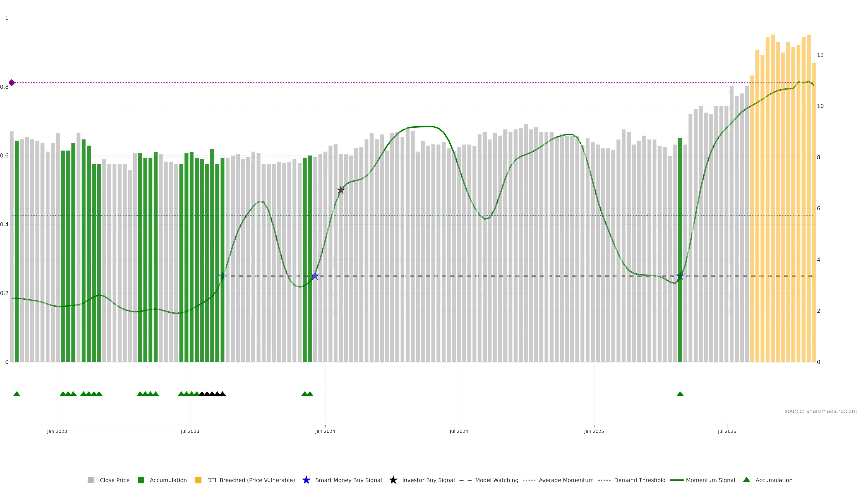The height and width of the screenshot is (488, 868).
Task: Click the green Accumulation triangle legend icon
Action: [x=746, y=480]
